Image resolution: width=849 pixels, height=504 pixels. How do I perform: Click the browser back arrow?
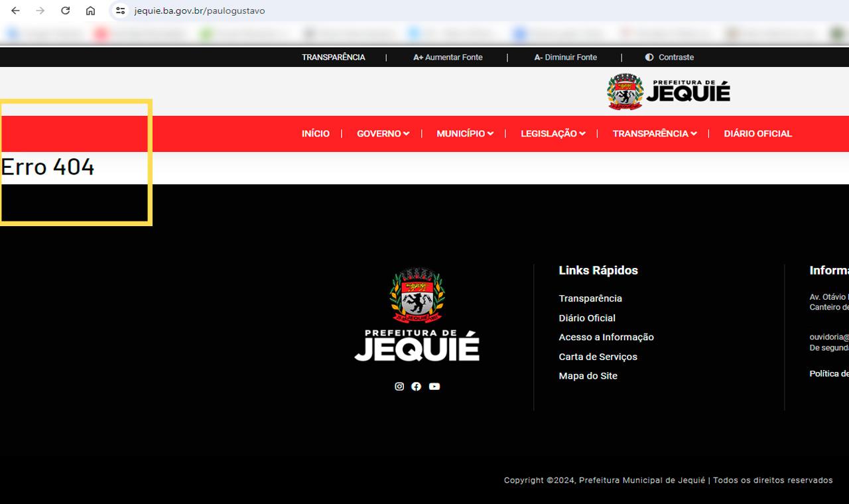click(x=15, y=11)
